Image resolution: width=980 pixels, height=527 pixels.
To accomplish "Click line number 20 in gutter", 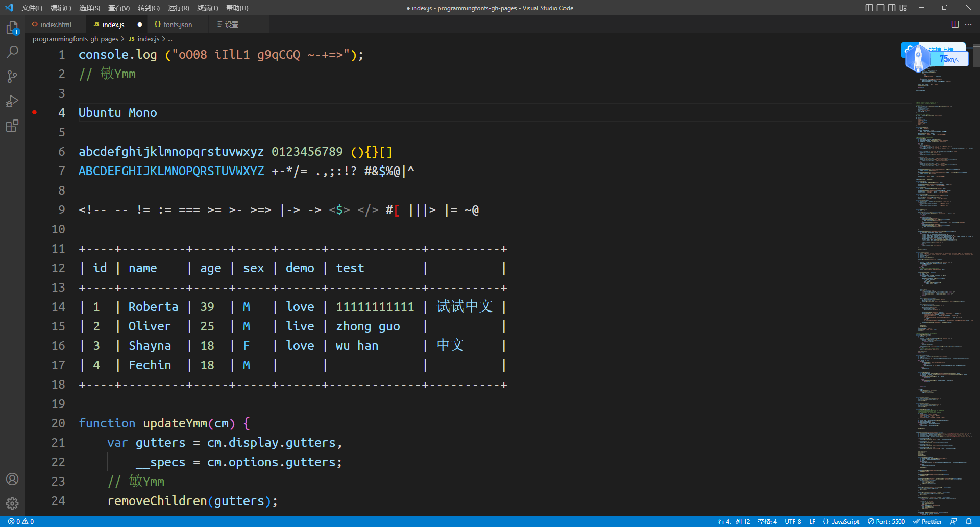I will 58,423.
